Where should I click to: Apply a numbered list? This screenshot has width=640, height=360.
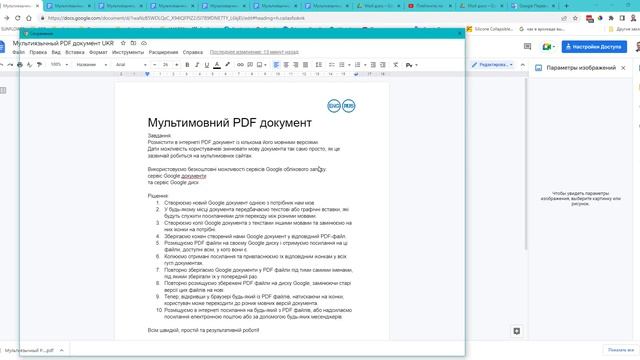357,64
